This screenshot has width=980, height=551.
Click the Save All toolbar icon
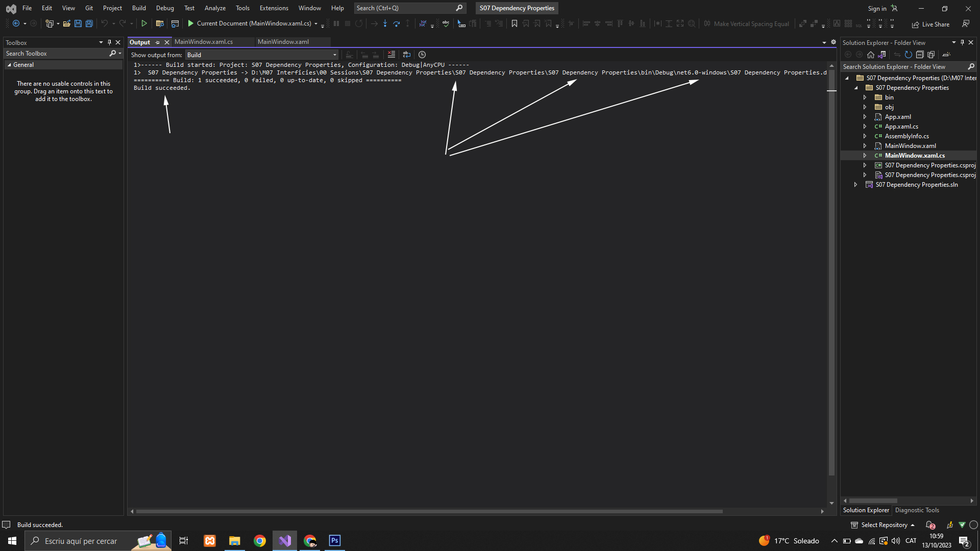pos(89,23)
